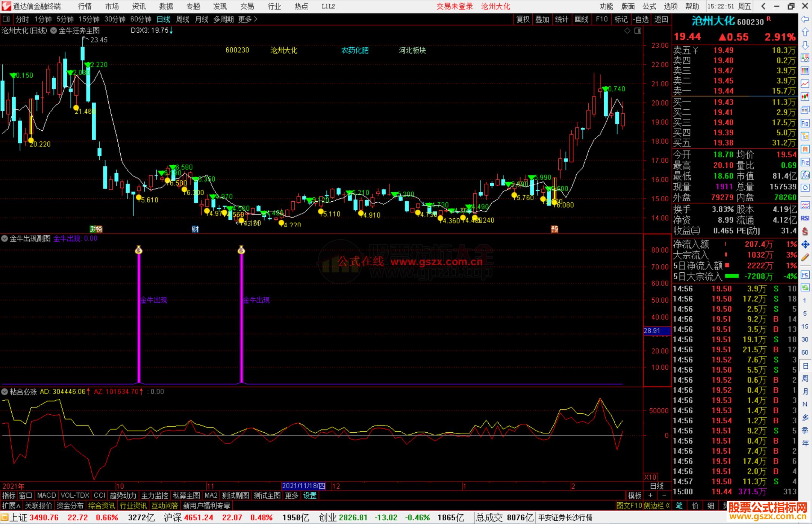
Task: Click the F12 sidebar icon
Action: tap(805, 162)
